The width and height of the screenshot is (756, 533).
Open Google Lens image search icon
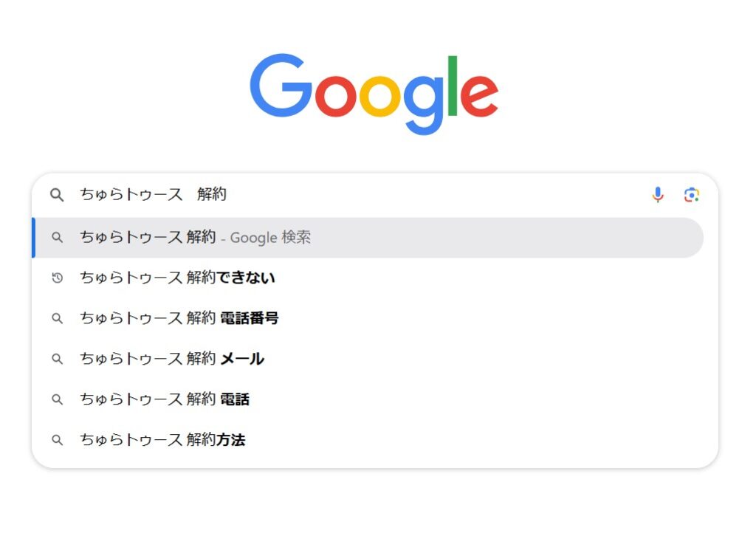pyautogui.click(x=691, y=195)
